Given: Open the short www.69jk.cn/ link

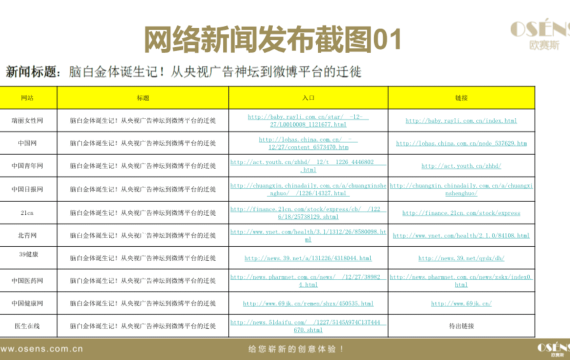Looking at the screenshot, I should point(461,303).
